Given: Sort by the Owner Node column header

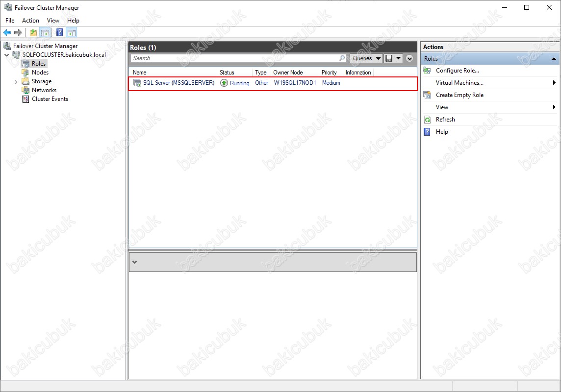Looking at the screenshot, I should (x=294, y=73).
